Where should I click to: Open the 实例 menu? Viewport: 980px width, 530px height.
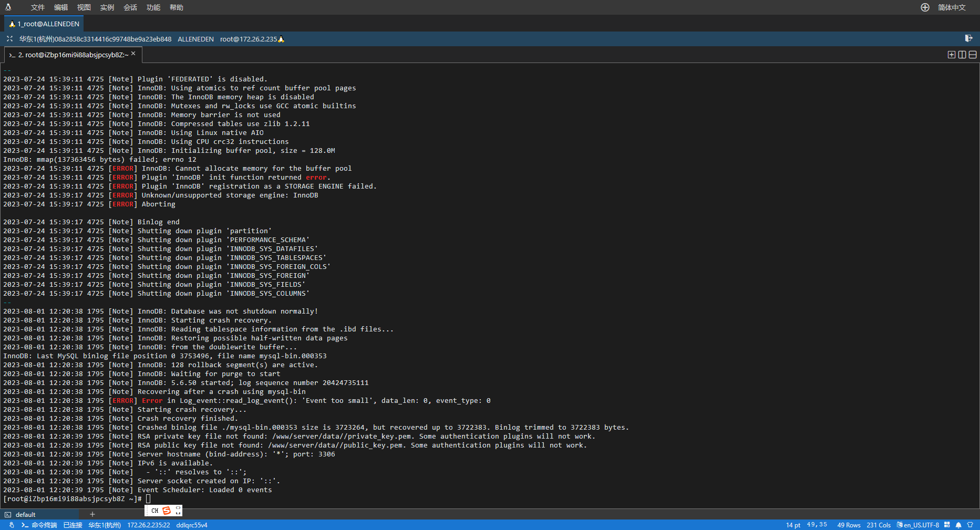click(x=107, y=7)
